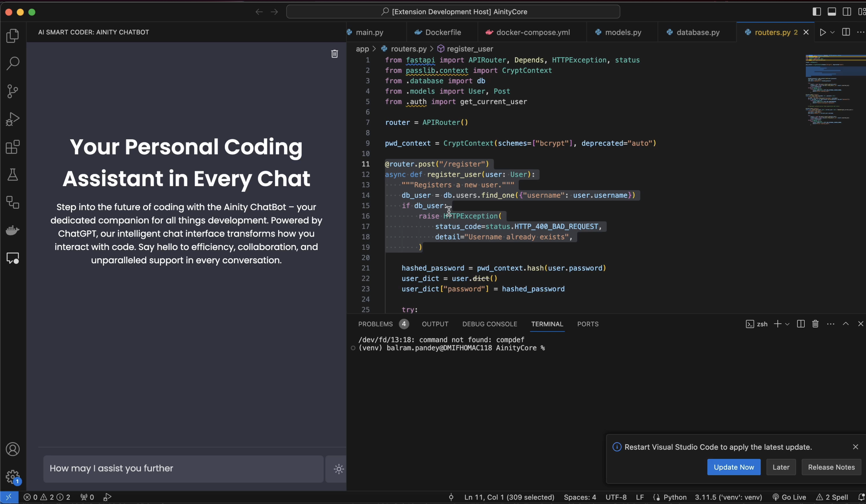Viewport: 866px width, 504px height.
Task: Click Ln 11, Col 1 status entry
Action: (x=509, y=497)
